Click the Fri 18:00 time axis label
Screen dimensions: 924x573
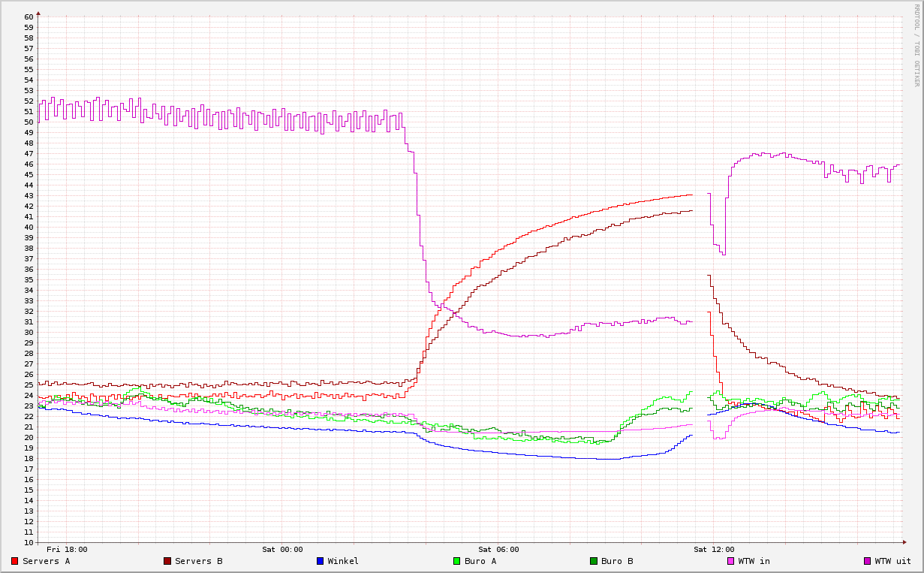[67, 549]
